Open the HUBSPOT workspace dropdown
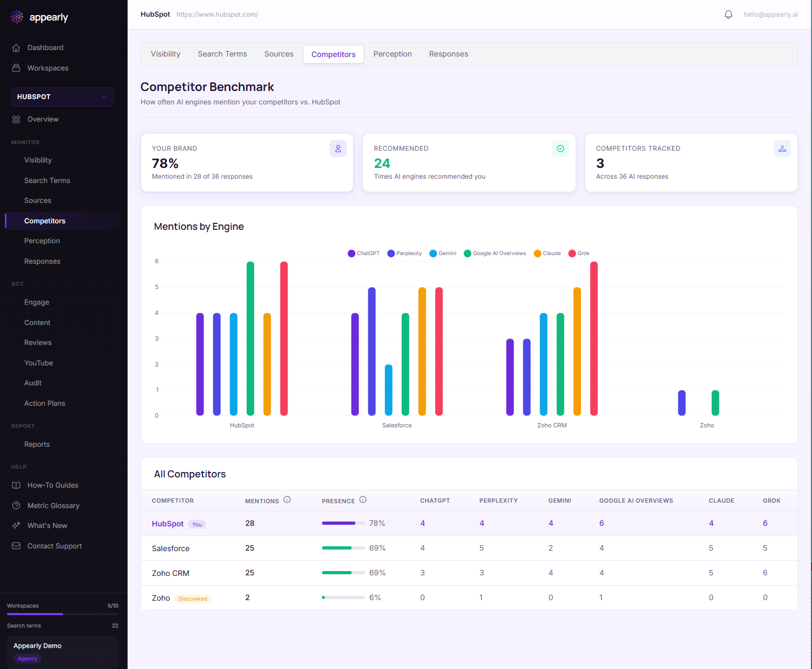Viewport: 812px width, 669px height. pos(62,97)
